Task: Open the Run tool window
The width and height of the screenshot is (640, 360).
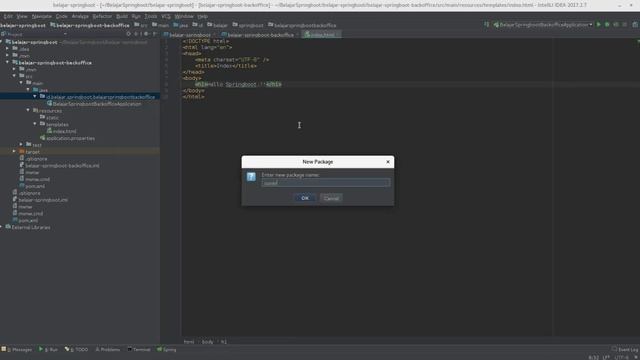Action: (x=48, y=349)
